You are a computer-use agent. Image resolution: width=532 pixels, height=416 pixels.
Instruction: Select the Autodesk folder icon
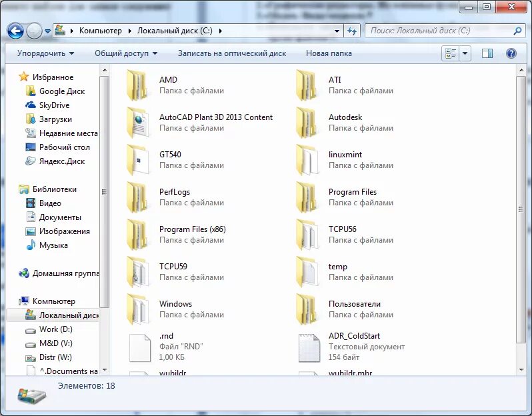[x=307, y=123]
